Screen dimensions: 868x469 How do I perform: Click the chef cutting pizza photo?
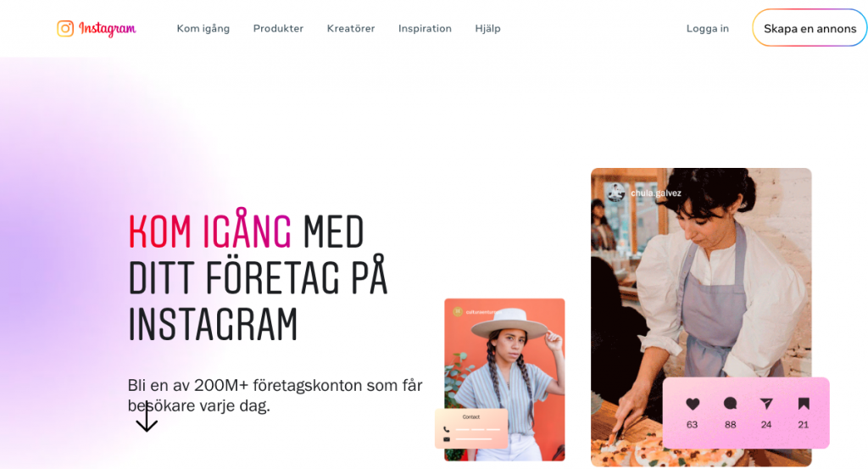(701, 316)
